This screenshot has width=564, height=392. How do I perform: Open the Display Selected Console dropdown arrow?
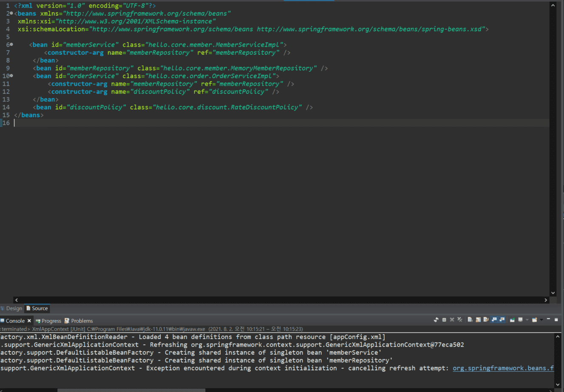coord(527,320)
